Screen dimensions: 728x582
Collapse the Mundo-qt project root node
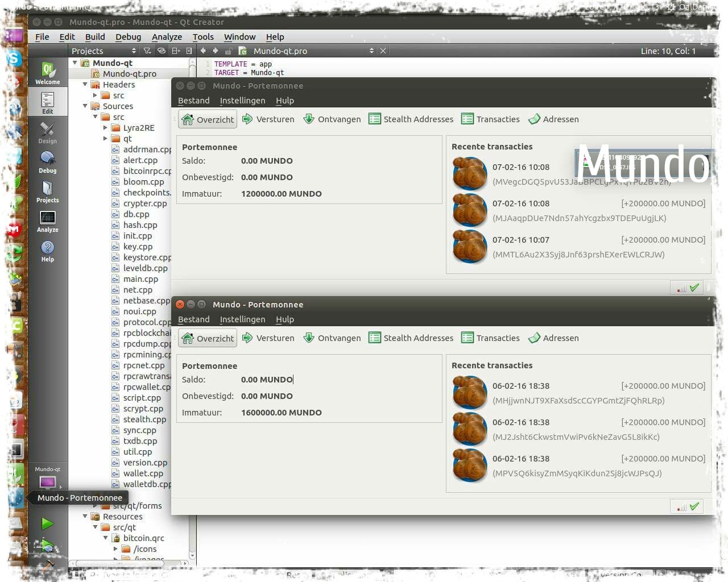pyautogui.click(x=75, y=63)
